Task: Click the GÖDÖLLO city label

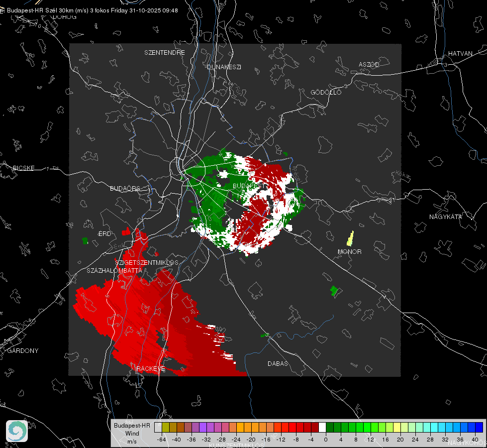Action: coord(326,92)
